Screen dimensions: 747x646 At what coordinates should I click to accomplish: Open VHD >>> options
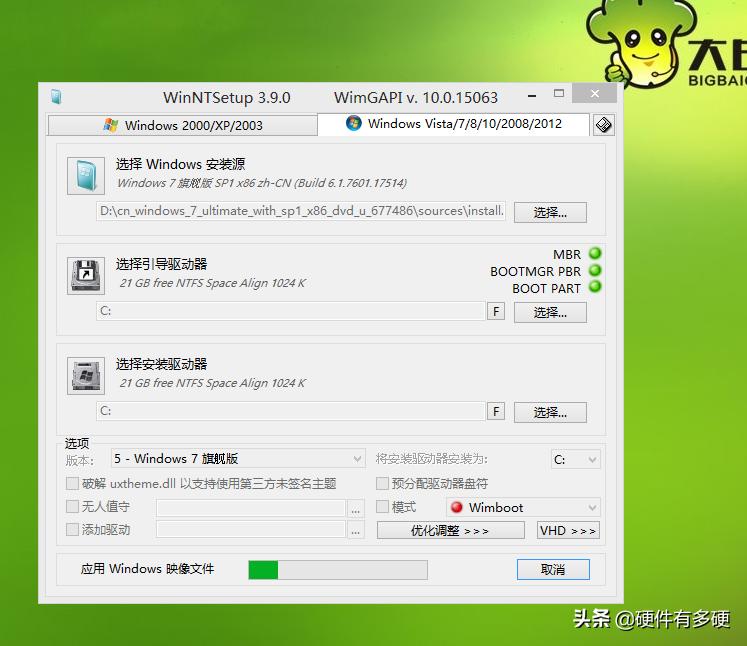tap(568, 530)
